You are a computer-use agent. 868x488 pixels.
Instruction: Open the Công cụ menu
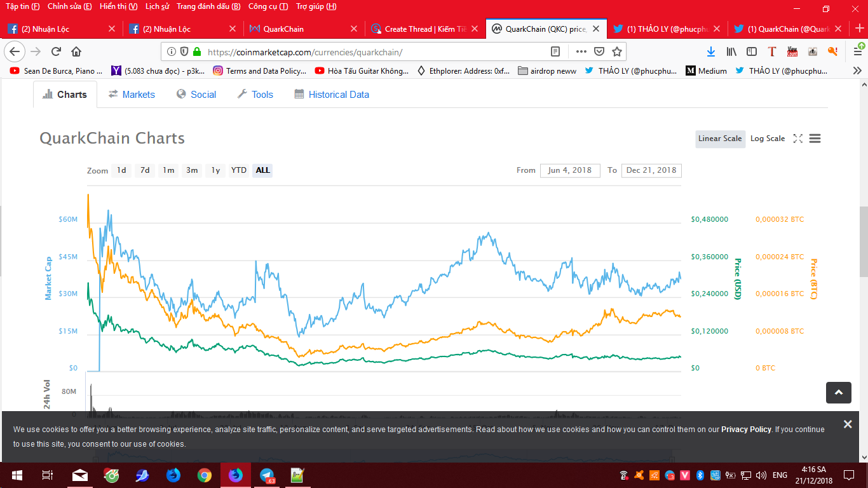point(268,6)
